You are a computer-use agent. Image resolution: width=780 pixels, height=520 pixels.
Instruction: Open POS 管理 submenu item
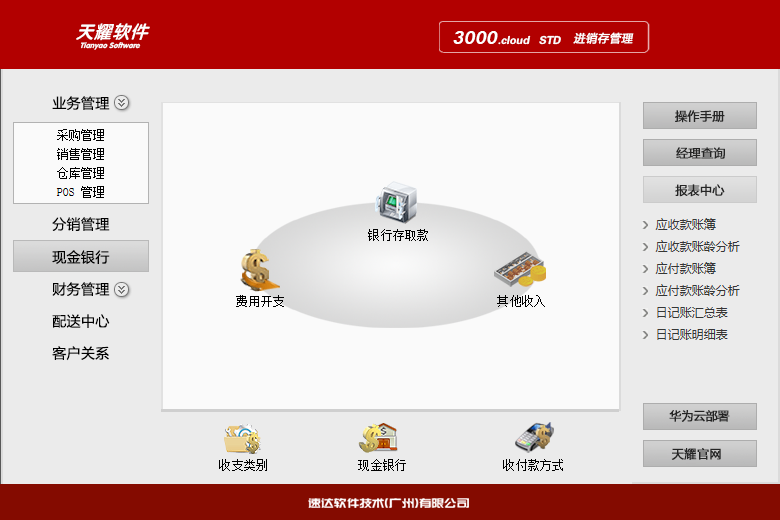pyautogui.click(x=81, y=192)
